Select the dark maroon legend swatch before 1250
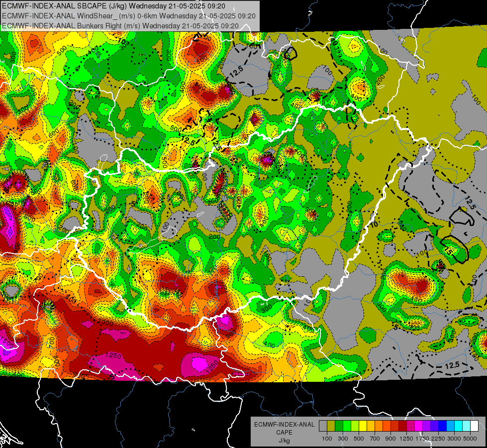The height and width of the screenshot is (448, 487). pyautogui.click(x=402, y=426)
